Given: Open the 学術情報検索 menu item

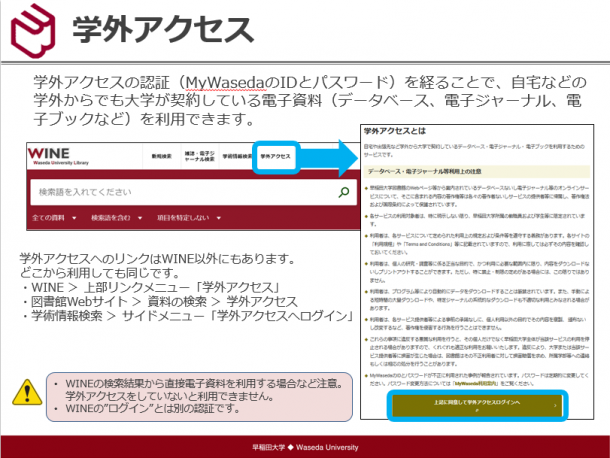Looking at the screenshot, I should click(237, 156).
